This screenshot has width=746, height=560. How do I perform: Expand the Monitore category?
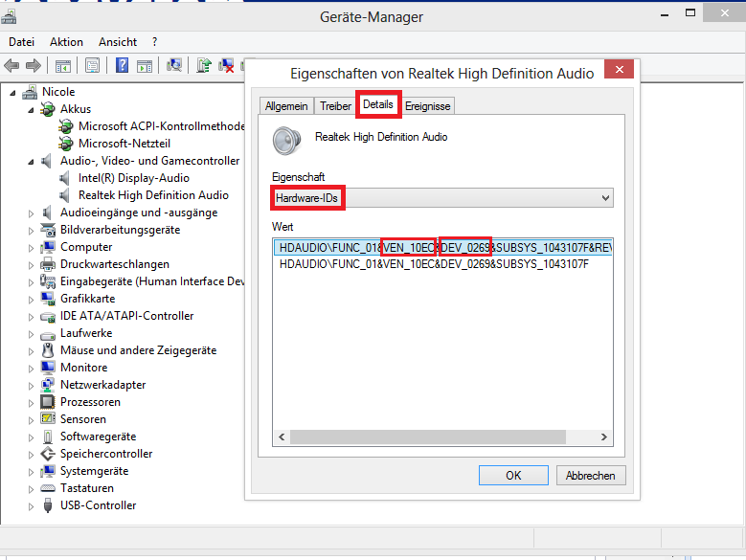coord(31,369)
